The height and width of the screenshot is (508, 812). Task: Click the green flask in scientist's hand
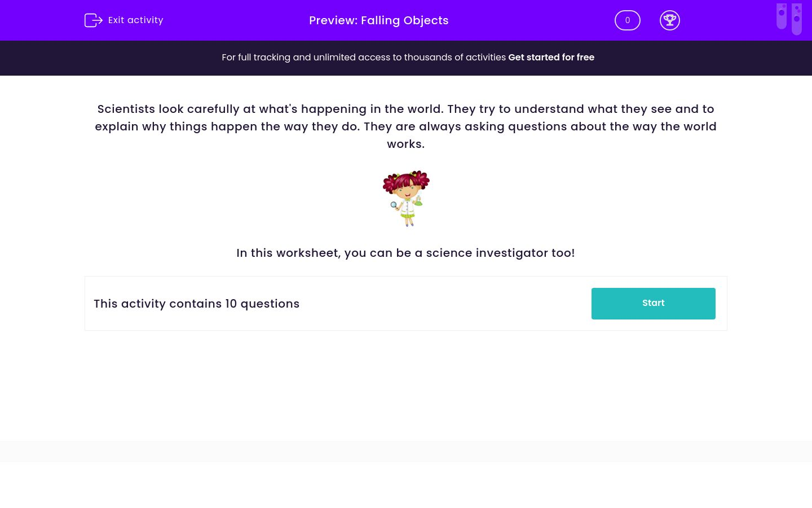pos(418,200)
